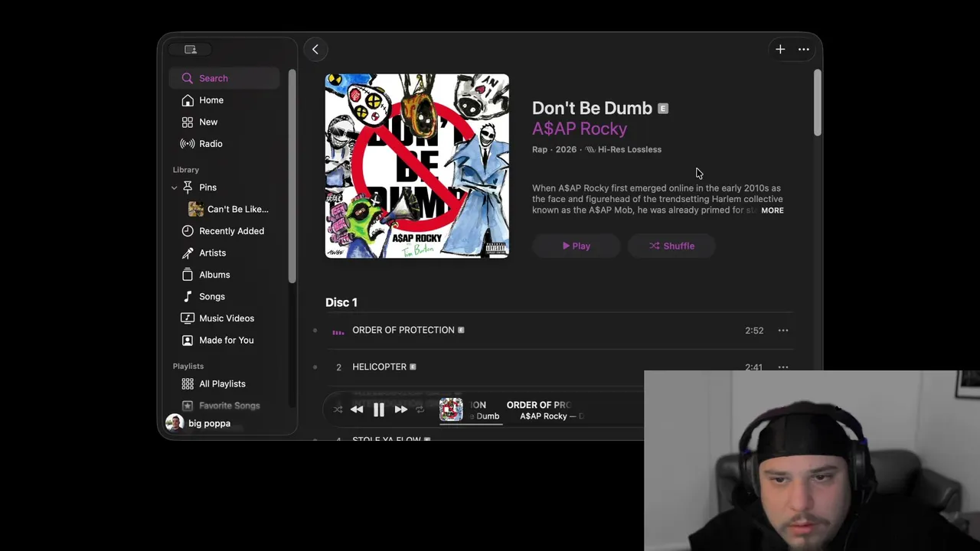The height and width of the screenshot is (551, 980).
Task: Click the Don't Be Dumb album artwork
Action: [417, 166]
